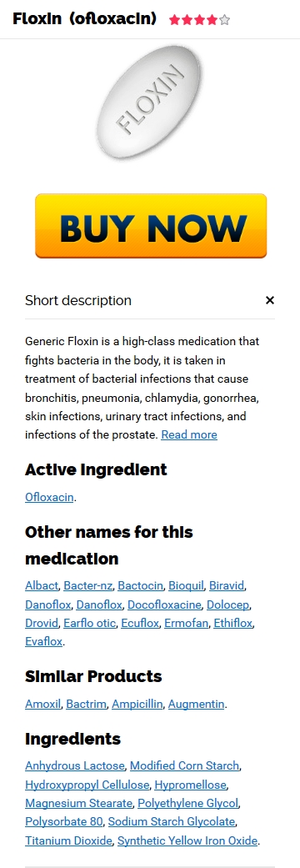
Task: Click the orange BUY NOW button
Action: tap(151, 226)
